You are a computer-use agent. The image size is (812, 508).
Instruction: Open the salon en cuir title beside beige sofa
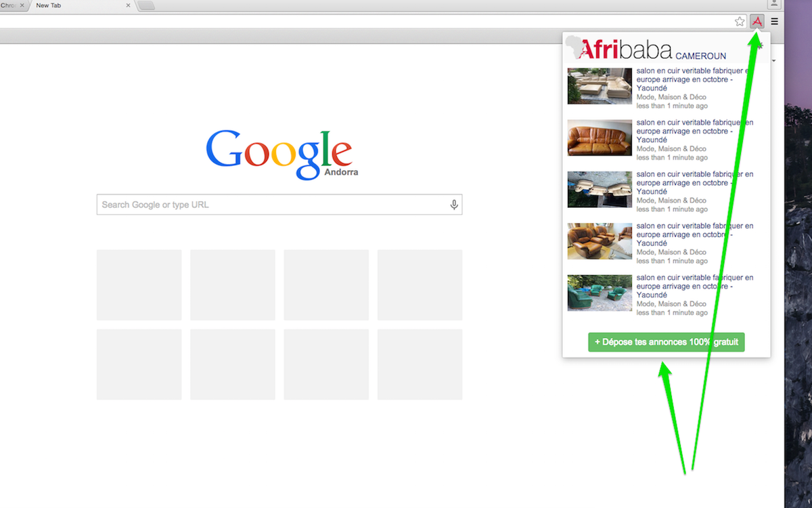coord(695,79)
